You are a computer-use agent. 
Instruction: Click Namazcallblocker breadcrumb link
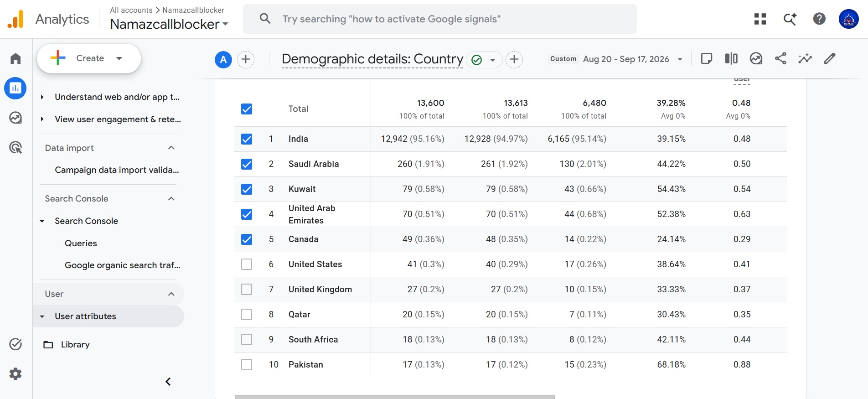coord(193,10)
